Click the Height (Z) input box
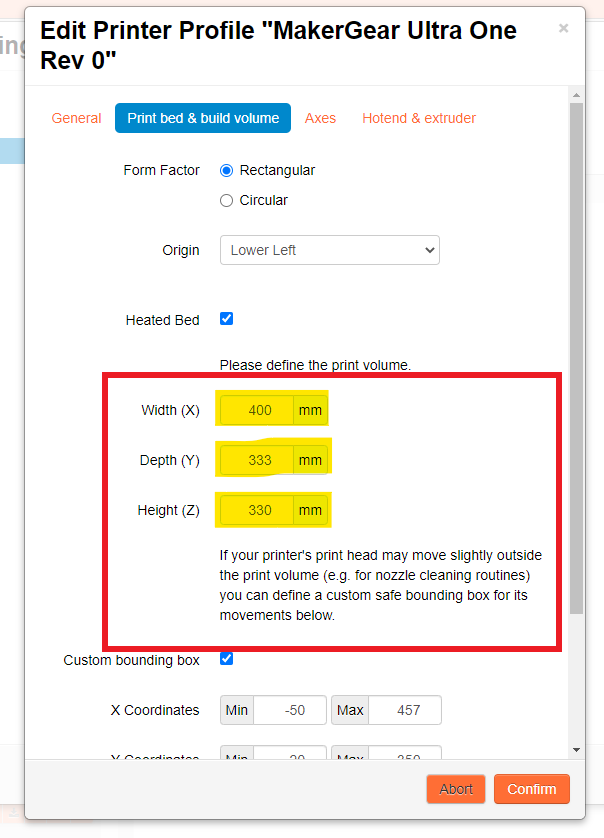This screenshot has width=604, height=838. click(x=259, y=510)
